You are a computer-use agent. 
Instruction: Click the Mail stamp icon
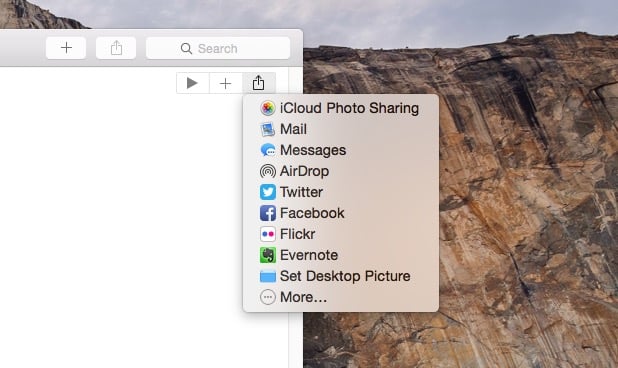click(268, 129)
